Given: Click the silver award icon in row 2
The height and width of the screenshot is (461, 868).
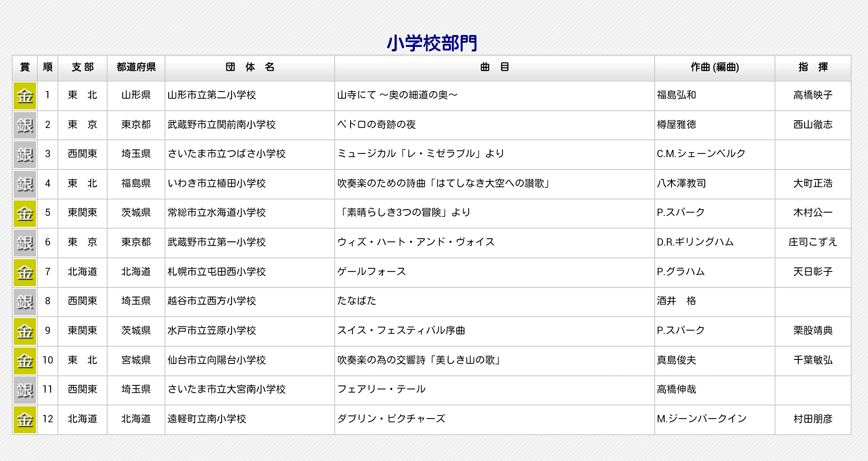Looking at the screenshot, I should pos(25,125).
